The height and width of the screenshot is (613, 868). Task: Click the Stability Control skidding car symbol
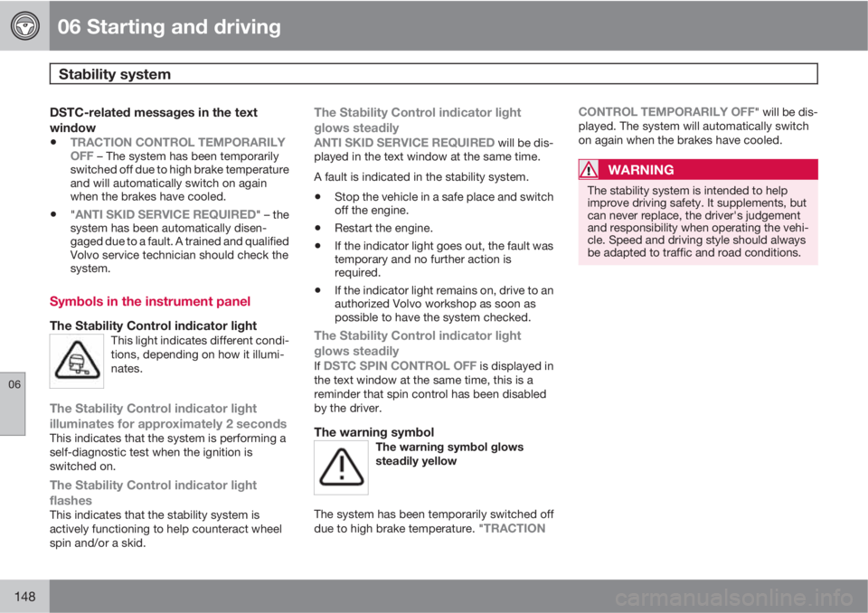pyautogui.click(x=77, y=361)
